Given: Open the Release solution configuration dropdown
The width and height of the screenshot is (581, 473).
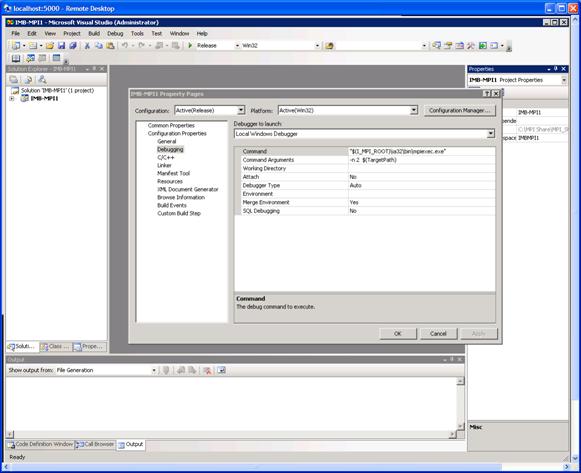Looking at the screenshot, I should 237,46.
